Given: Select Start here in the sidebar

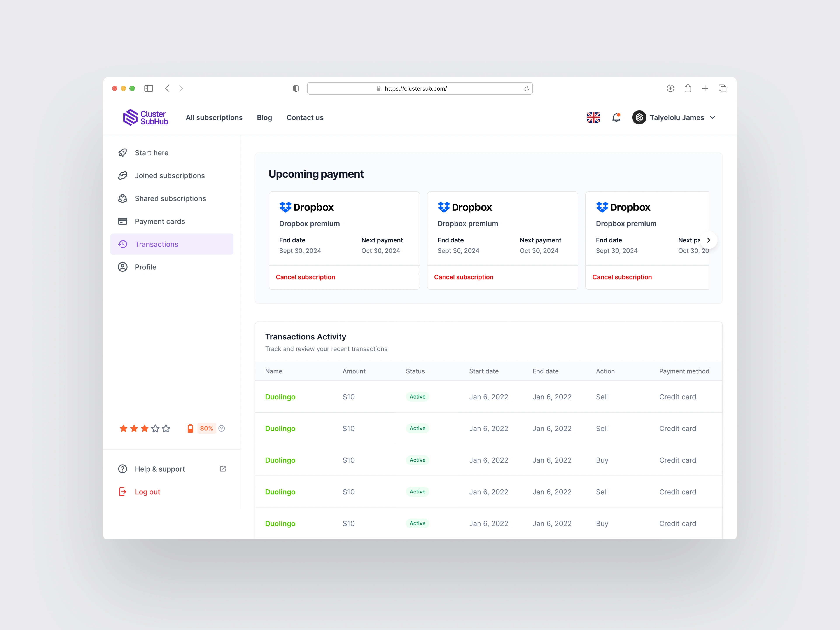Looking at the screenshot, I should tap(172, 153).
